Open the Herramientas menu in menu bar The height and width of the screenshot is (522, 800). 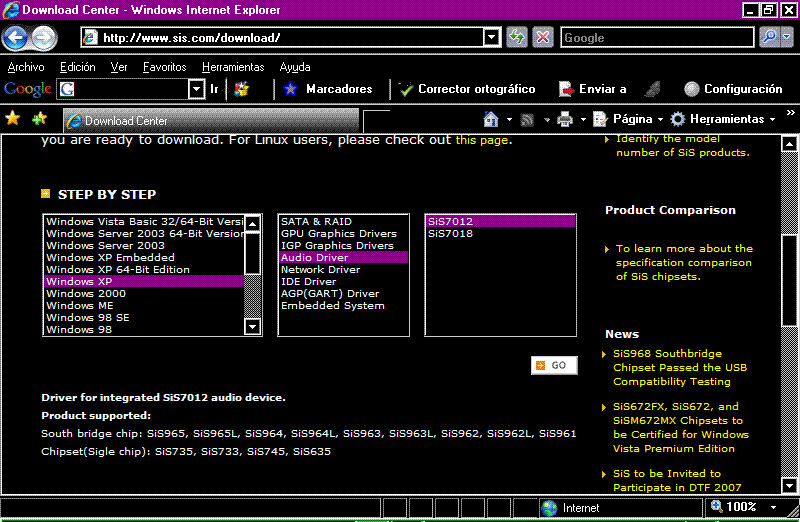coord(233,67)
